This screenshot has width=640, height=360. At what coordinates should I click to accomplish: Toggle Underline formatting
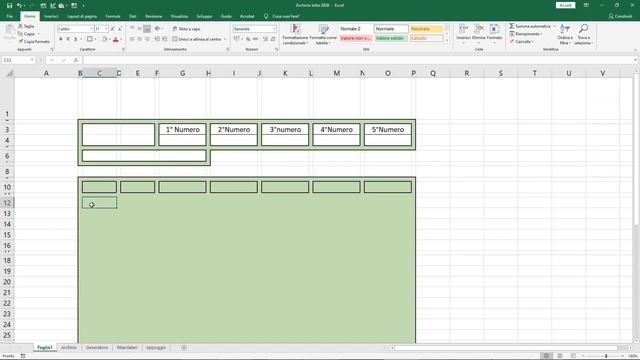pyautogui.click(x=76, y=39)
